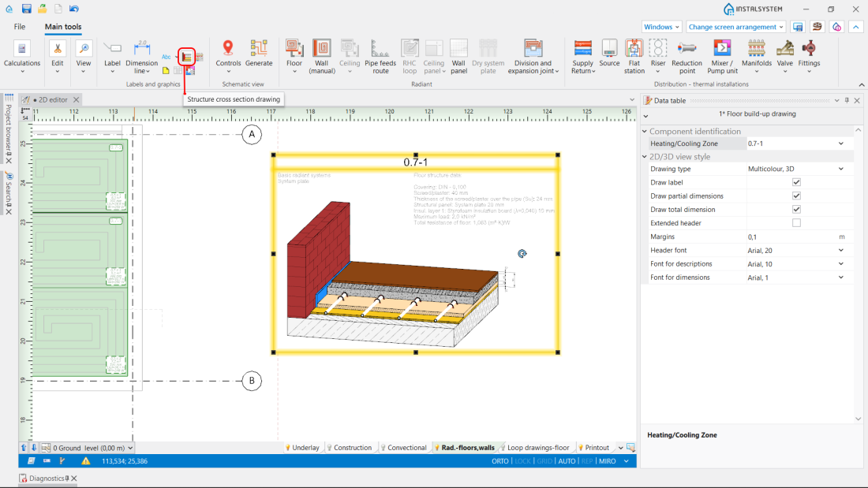Open the Calculations tool

tap(22, 57)
